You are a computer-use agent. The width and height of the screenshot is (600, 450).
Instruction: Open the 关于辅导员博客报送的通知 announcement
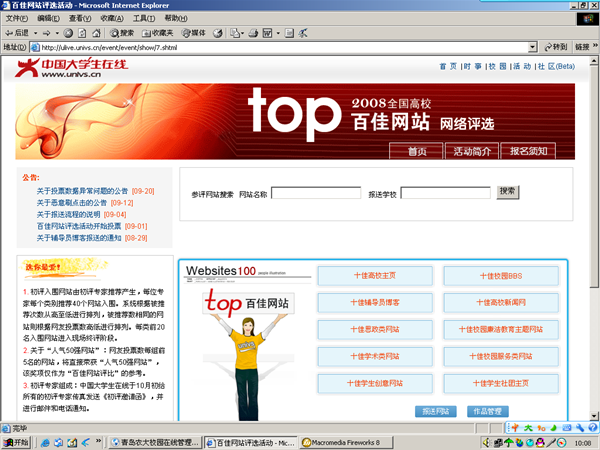point(79,238)
